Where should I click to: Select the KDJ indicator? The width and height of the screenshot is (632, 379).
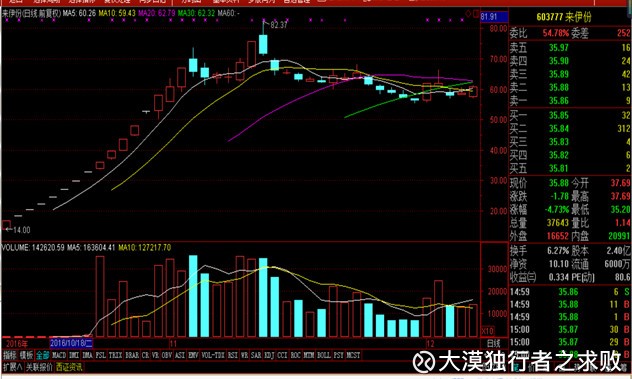click(x=269, y=356)
